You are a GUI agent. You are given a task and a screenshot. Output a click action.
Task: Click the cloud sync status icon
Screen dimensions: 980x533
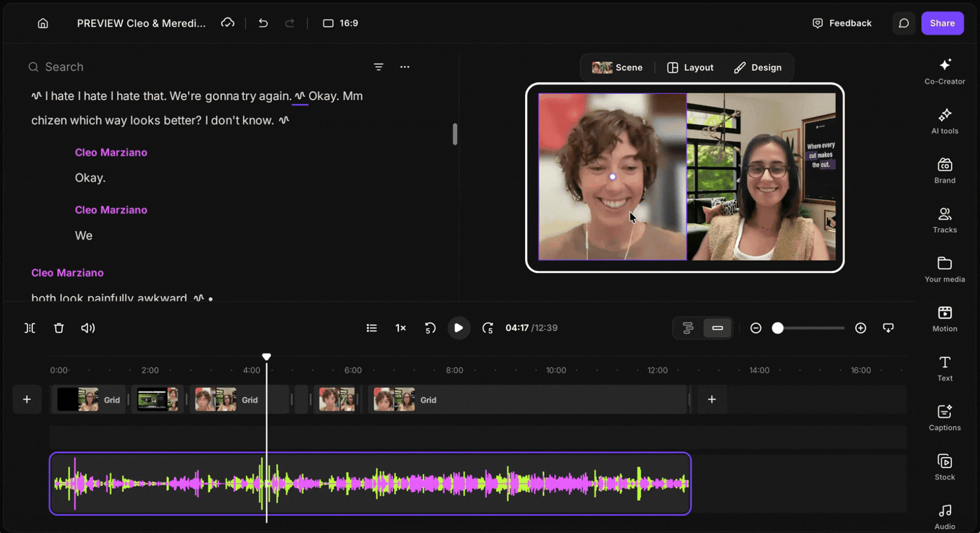coord(227,23)
